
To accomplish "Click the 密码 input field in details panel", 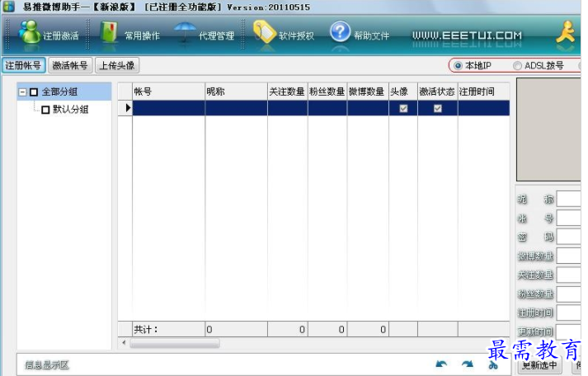I will (569, 237).
